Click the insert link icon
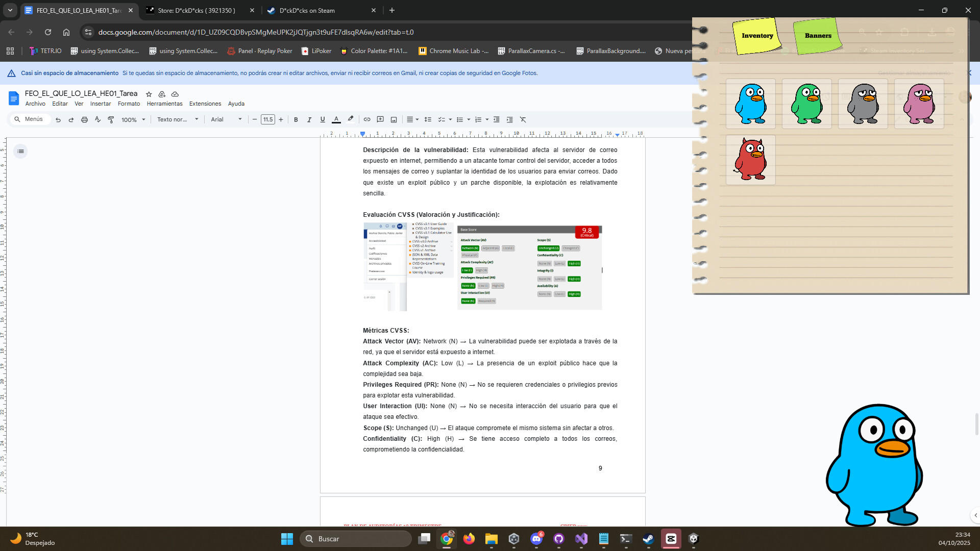 [367, 119]
